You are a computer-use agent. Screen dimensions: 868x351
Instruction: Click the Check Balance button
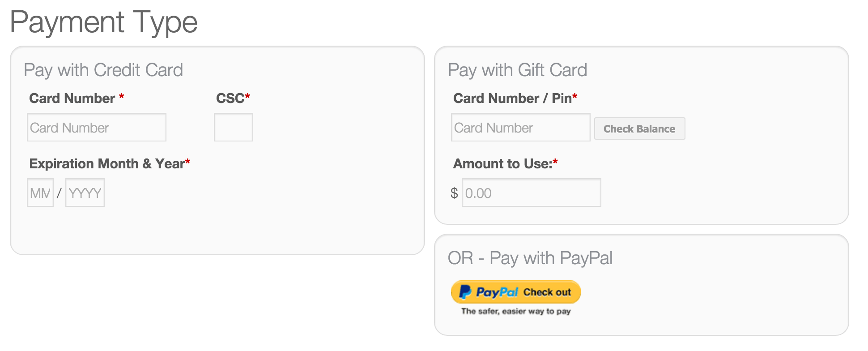[x=639, y=129]
